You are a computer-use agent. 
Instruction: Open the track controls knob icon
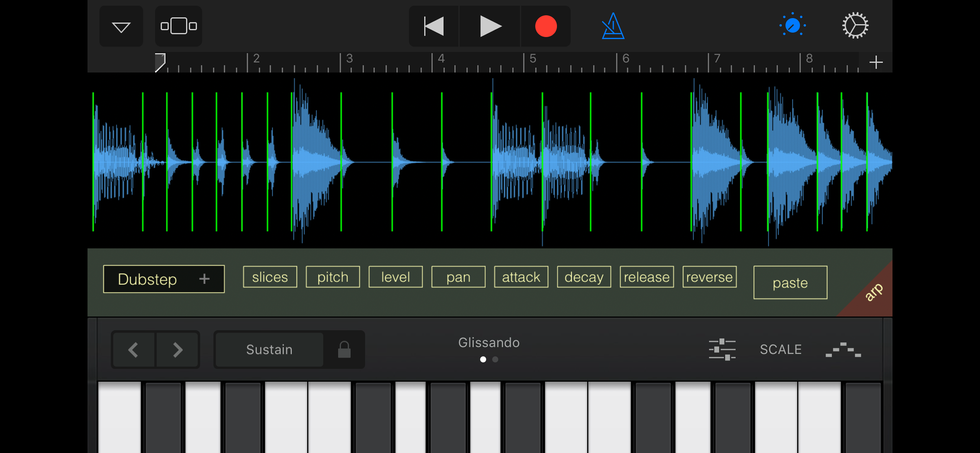(x=792, y=26)
